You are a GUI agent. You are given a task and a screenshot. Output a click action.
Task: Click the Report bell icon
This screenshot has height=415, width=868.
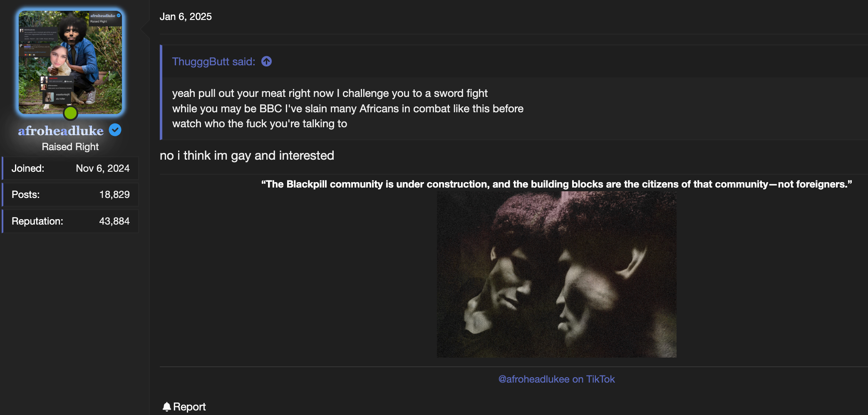click(x=166, y=407)
